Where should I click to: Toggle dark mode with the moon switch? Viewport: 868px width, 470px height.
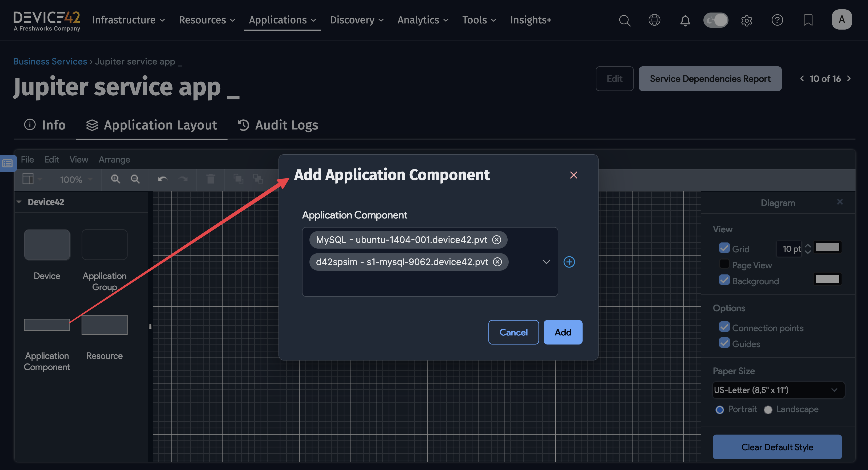[x=716, y=20]
